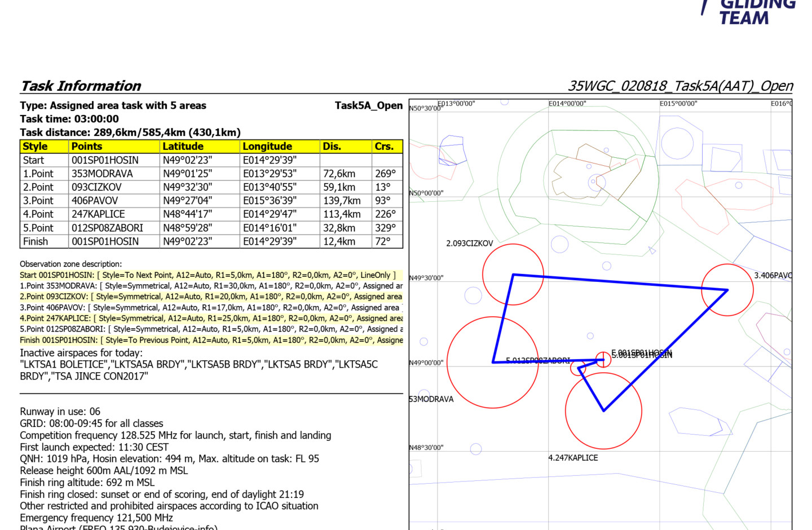Screen dimensions: 812x530
Task: Click the 3.406PAVOV map label
Action: [x=773, y=275]
